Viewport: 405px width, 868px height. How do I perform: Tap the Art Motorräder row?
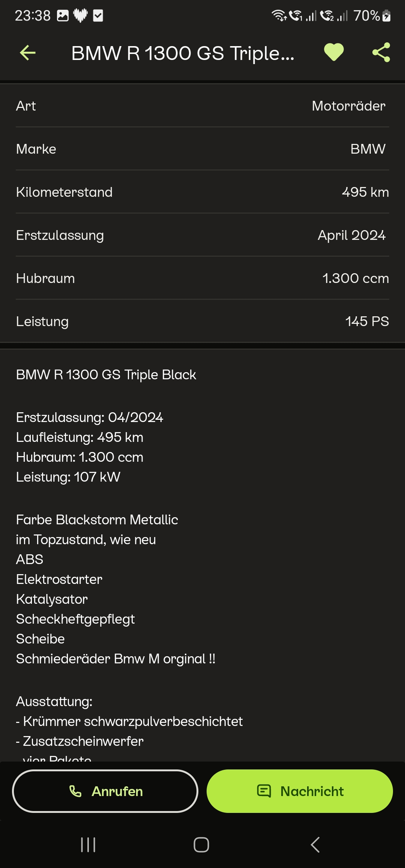click(202, 106)
